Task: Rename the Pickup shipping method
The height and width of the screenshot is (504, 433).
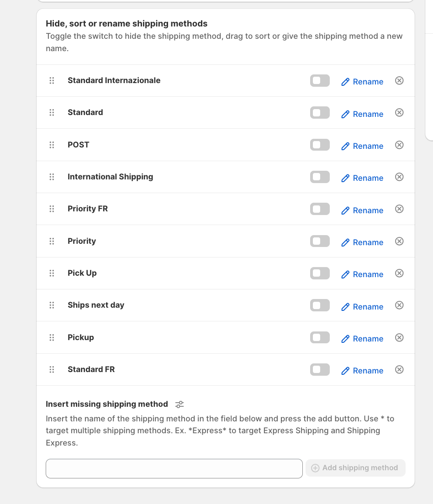Action: pyautogui.click(x=362, y=339)
